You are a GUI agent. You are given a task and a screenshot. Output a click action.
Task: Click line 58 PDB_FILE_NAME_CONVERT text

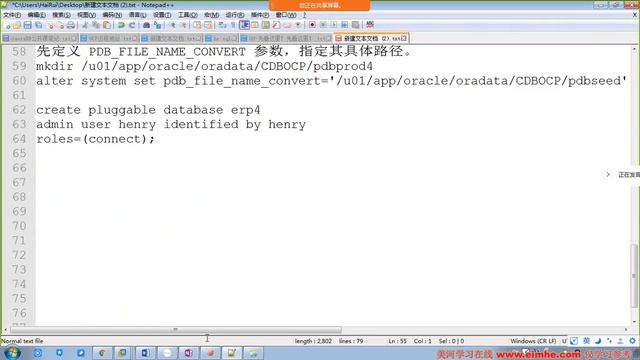pos(167,52)
